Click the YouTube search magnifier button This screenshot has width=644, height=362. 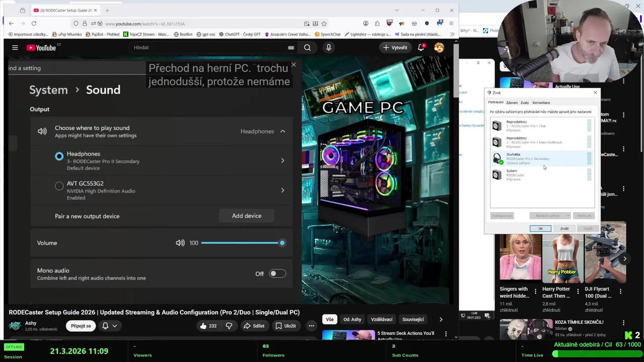coord(307,48)
